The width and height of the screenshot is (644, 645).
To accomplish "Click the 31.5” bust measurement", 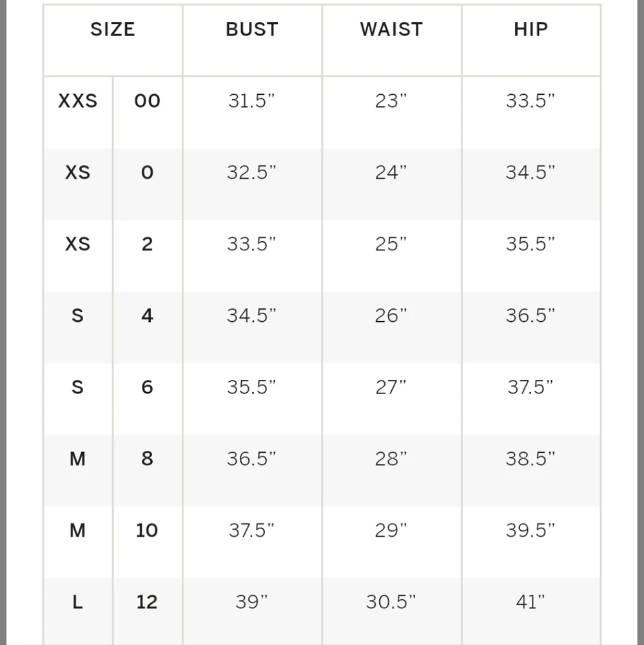I will (251, 101).
